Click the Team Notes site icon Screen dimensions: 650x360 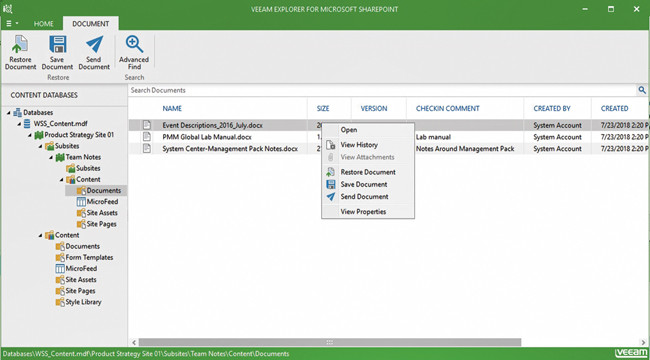60,157
